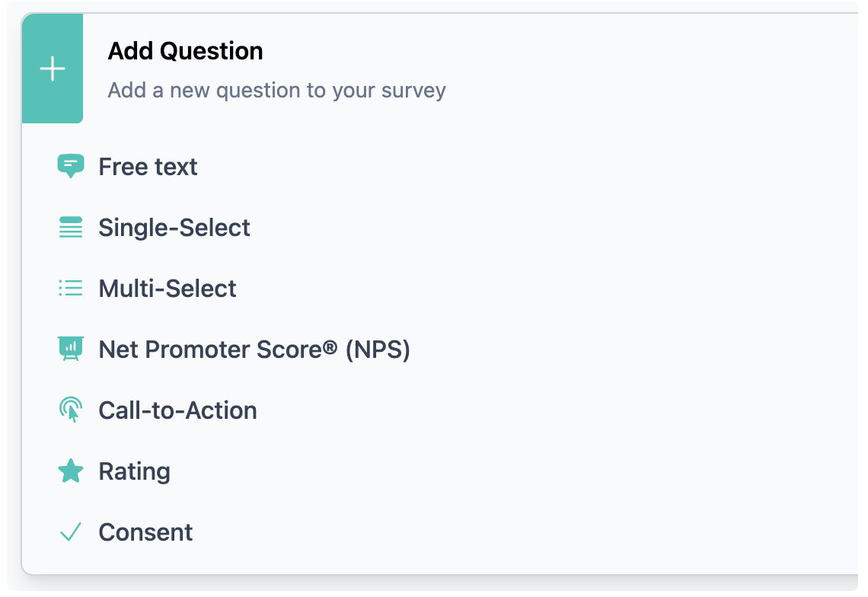Select the Rating option text

pos(134,471)
